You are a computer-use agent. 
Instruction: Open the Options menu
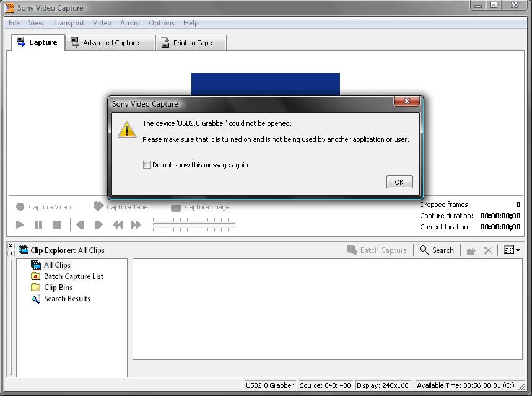point(162,23)
